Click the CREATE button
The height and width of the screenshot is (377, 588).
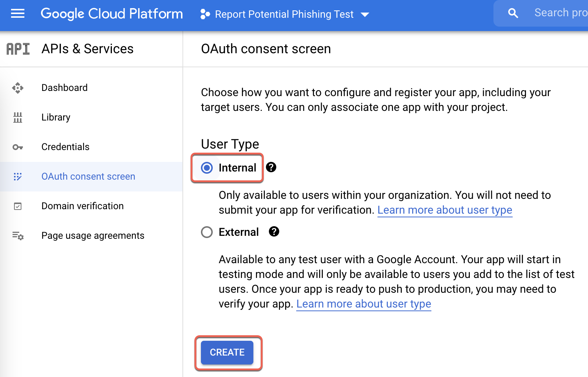point(227,353)
